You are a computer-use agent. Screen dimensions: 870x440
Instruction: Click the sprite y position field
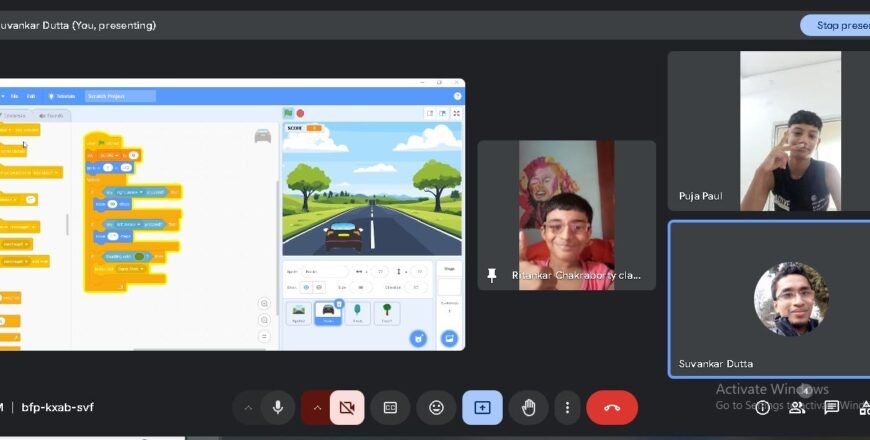point(419,272)
